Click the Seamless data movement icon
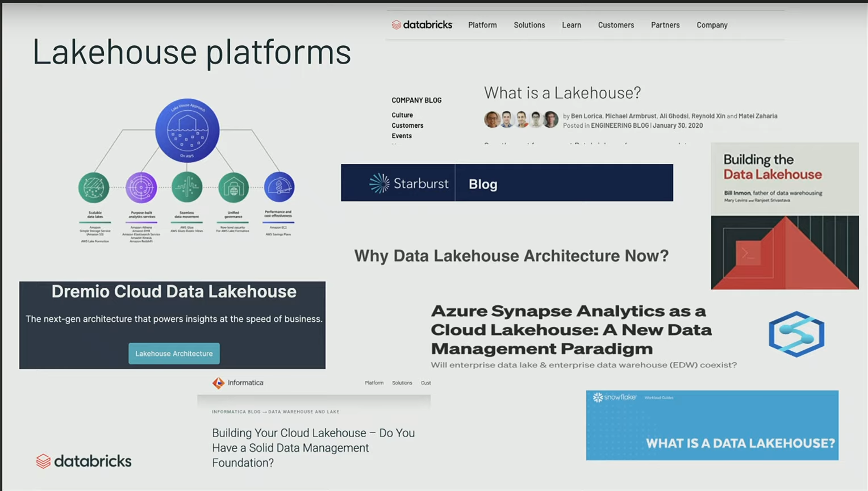Viewport: 868px width, 491px height. pyautogui.click(x=187, y=187)
